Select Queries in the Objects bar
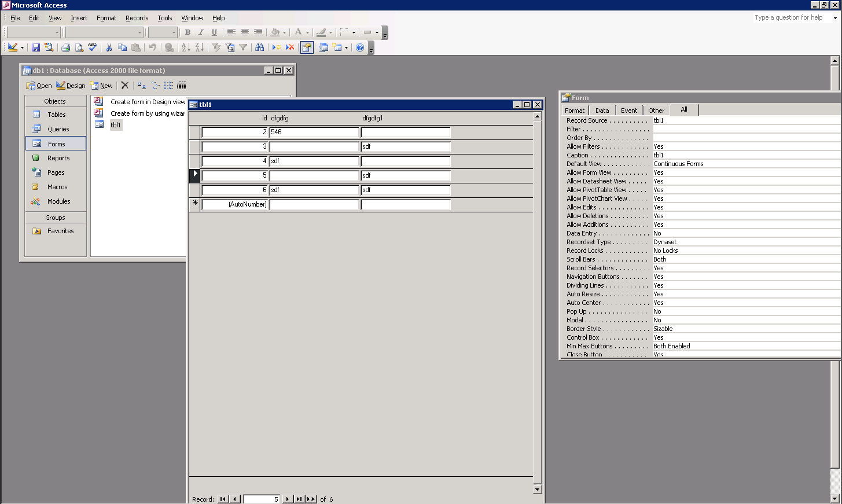842x504 pixels. pos(56,129)
